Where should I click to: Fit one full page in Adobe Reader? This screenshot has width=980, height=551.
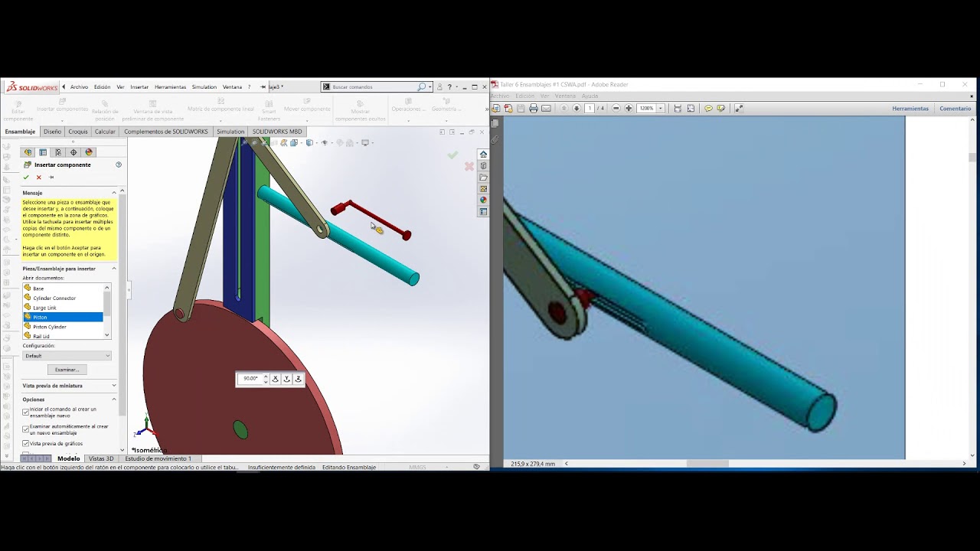click(x=691, y=109)
